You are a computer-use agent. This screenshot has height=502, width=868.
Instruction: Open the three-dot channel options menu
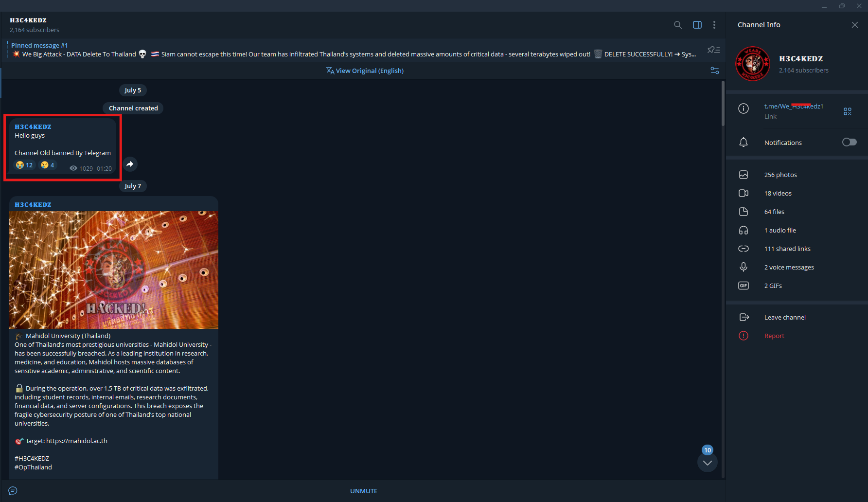714,25
